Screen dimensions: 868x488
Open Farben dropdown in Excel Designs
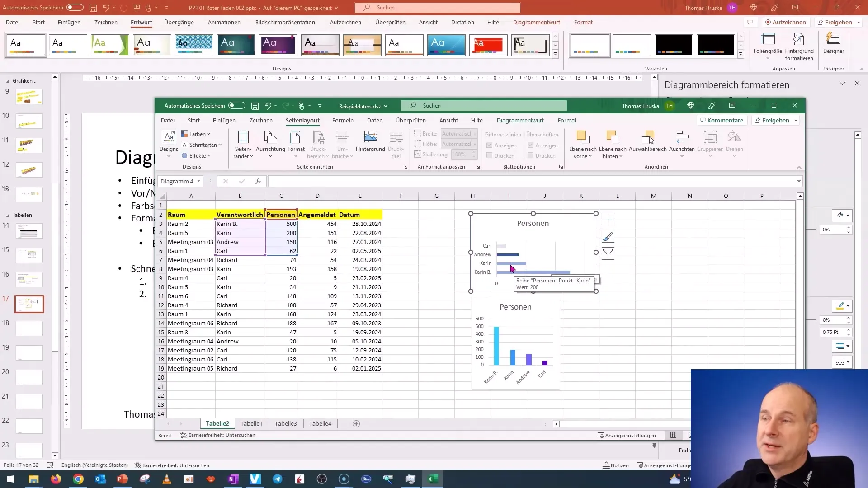[196, 134]
